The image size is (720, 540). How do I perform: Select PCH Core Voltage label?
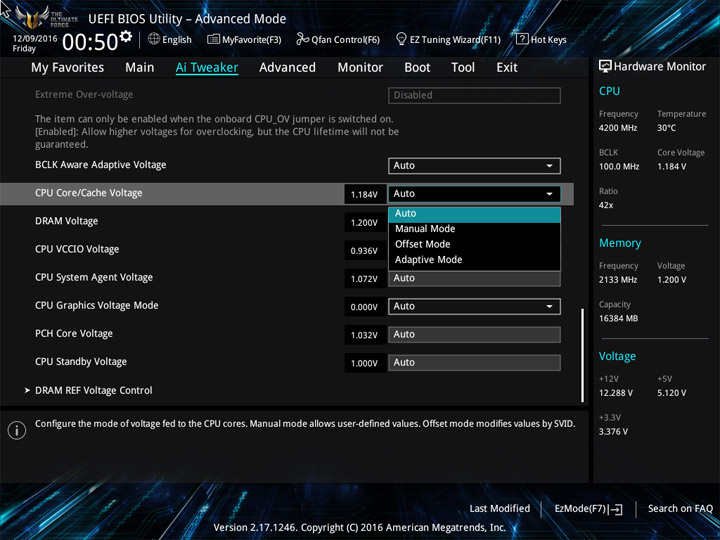74,334
